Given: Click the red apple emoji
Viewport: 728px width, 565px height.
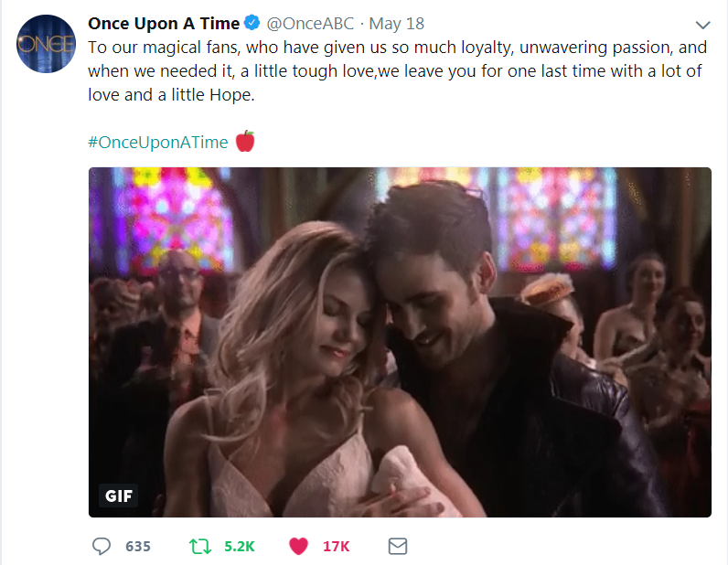Looking at the screenshot, I should pyautogui.click(x=245, y=141).
